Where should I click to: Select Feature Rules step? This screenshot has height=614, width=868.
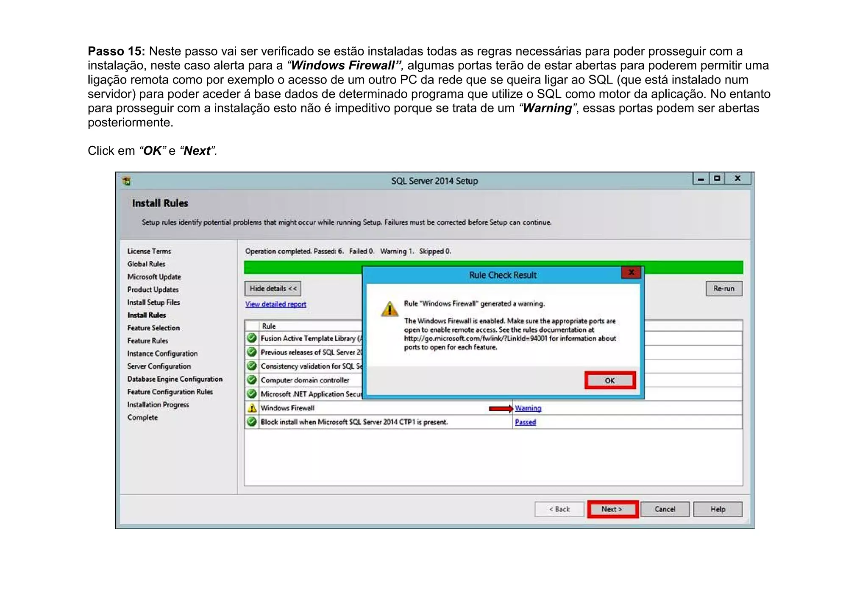pyautogui.click(x=148, y=340)
